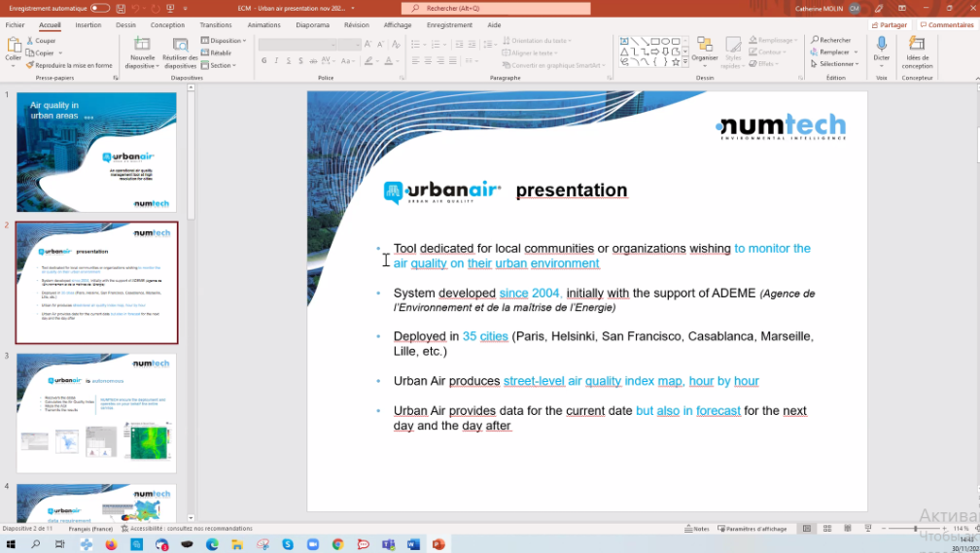Open Firefox from taskbar
Viewport: 980px width, 553px height.
tap(111, 544)
